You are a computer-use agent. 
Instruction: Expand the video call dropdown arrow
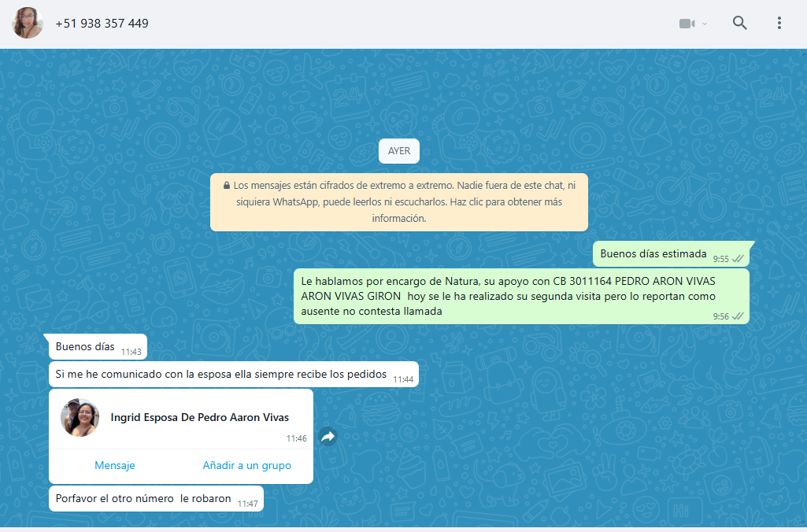coord(705,24)
